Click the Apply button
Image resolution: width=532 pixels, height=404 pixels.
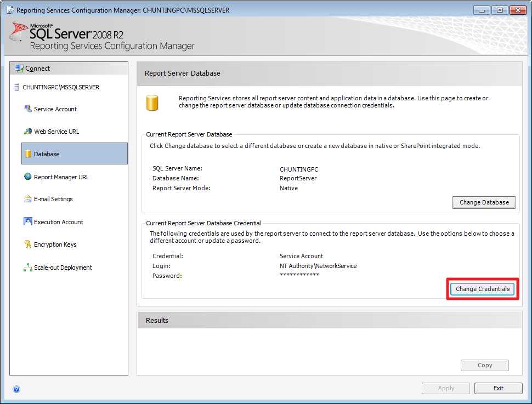point(446,389)
